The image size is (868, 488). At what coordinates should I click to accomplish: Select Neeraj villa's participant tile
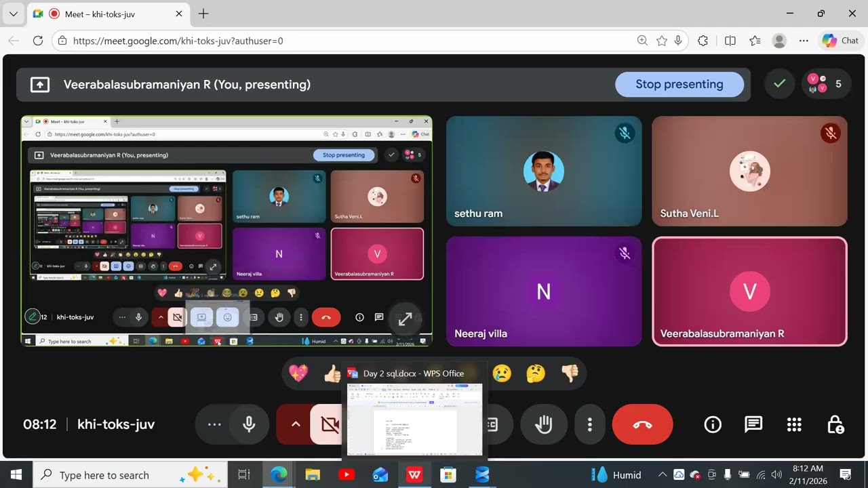click(x=544, y=291)
